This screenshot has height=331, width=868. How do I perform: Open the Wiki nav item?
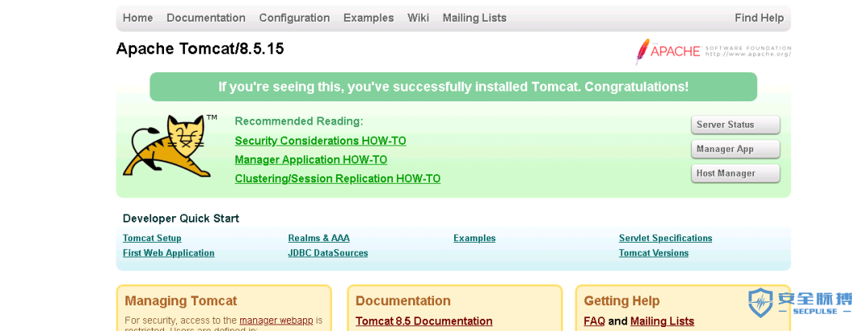[419, 18]
